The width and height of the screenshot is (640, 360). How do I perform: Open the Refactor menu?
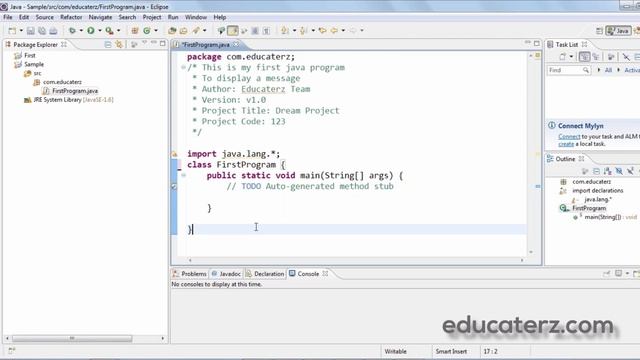click(x=71, y=17)
